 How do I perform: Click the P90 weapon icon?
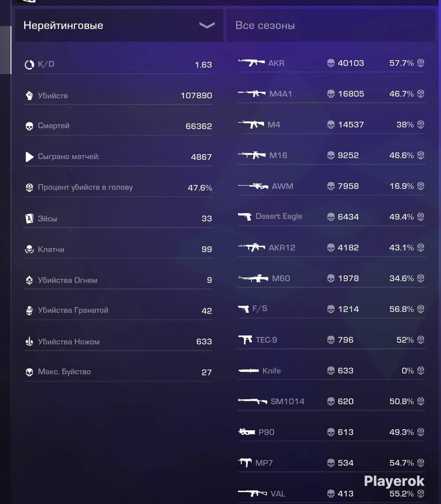247,432
